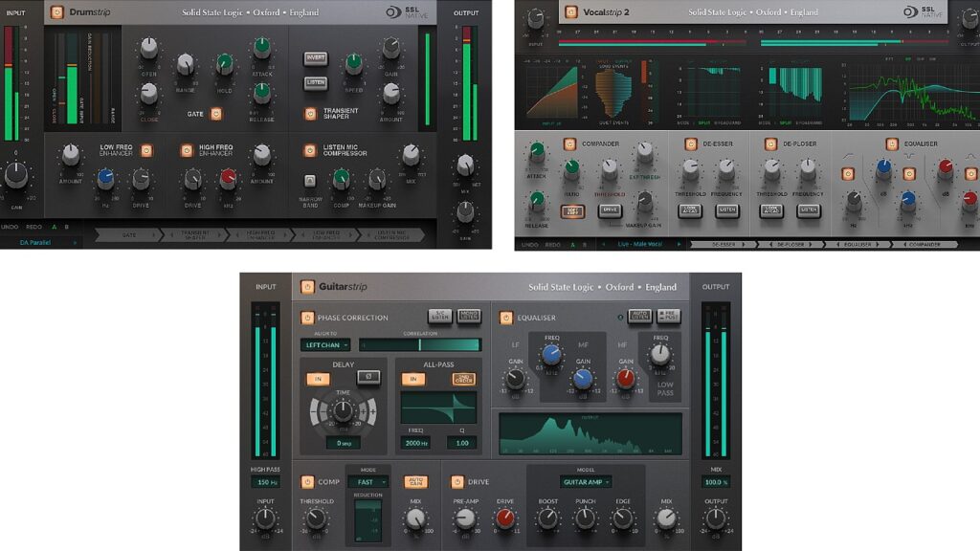Screen dimensions: 980x551
Task: Open the Align To LEFT CHAN dropdown
Action: click(325, 342)
